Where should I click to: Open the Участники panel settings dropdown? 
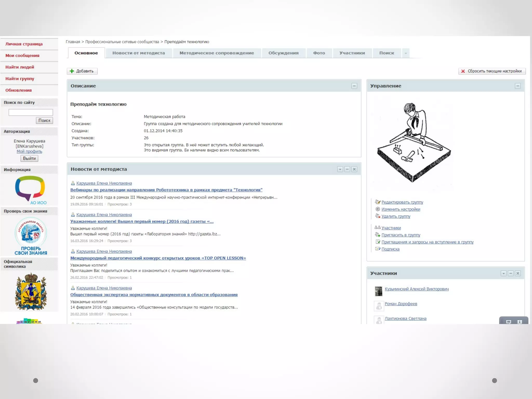point(503,274)
